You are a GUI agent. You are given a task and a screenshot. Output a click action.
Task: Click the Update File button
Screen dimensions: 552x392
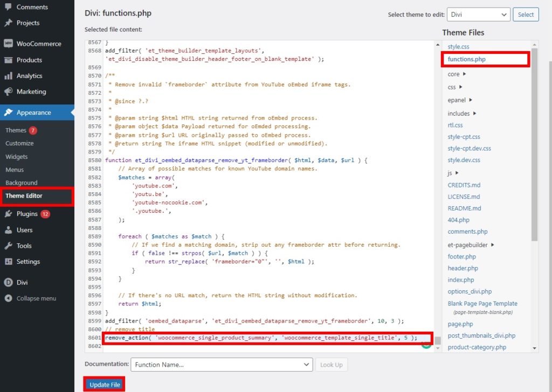[x=105, y=384]
